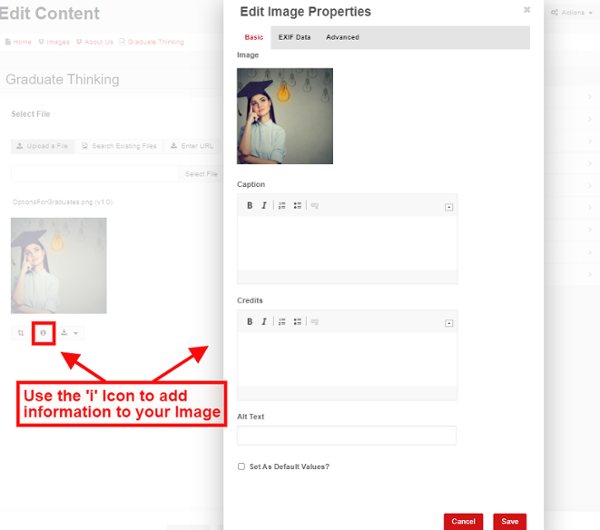Open the Basic tab
Image resolution: width=600 pixels, height=530 pixels.
tap(254, 37)
